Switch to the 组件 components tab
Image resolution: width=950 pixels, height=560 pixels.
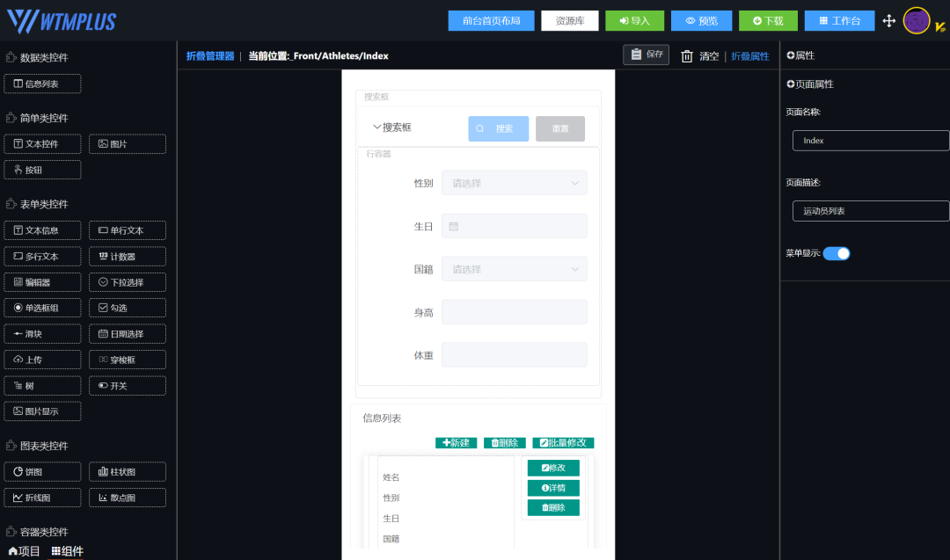pyautogui.click(x=67, y=551)
